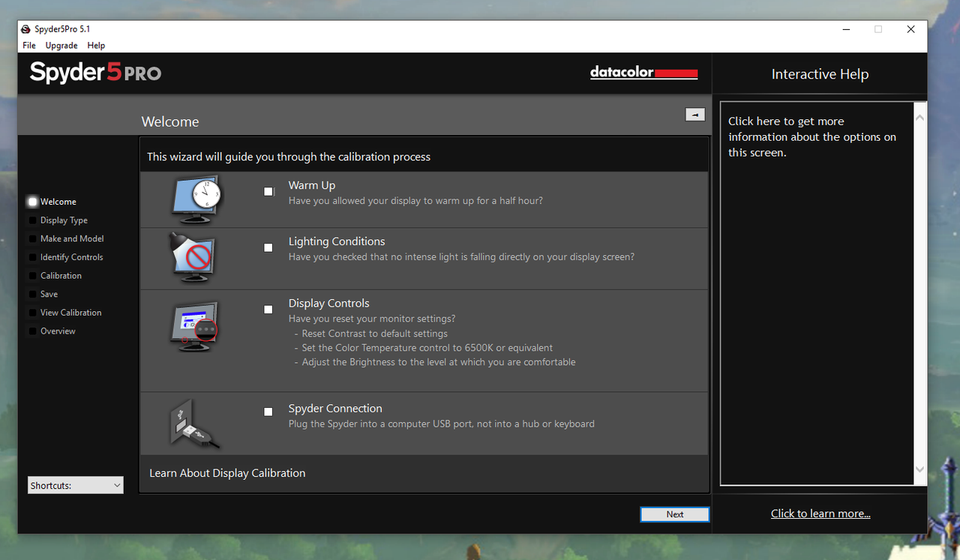Click the Welcome page heading
Screen dimensions: 960x560
[170, 121]
